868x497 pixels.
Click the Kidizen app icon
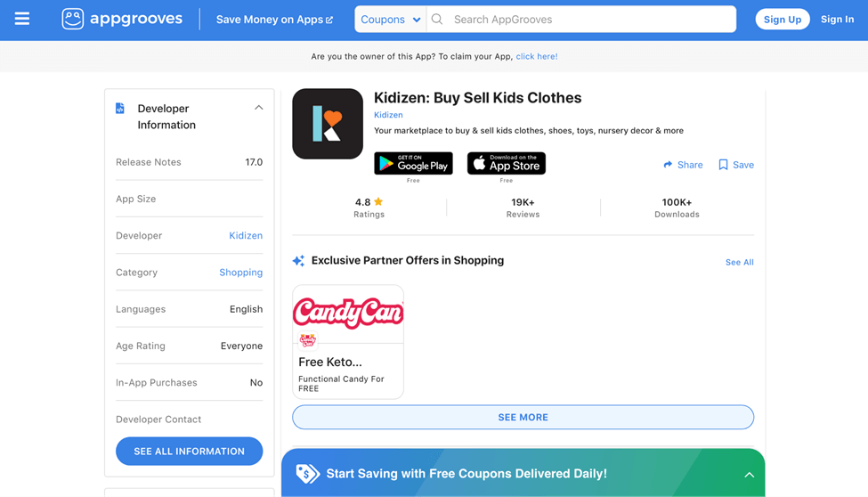(x=328, y=124)
